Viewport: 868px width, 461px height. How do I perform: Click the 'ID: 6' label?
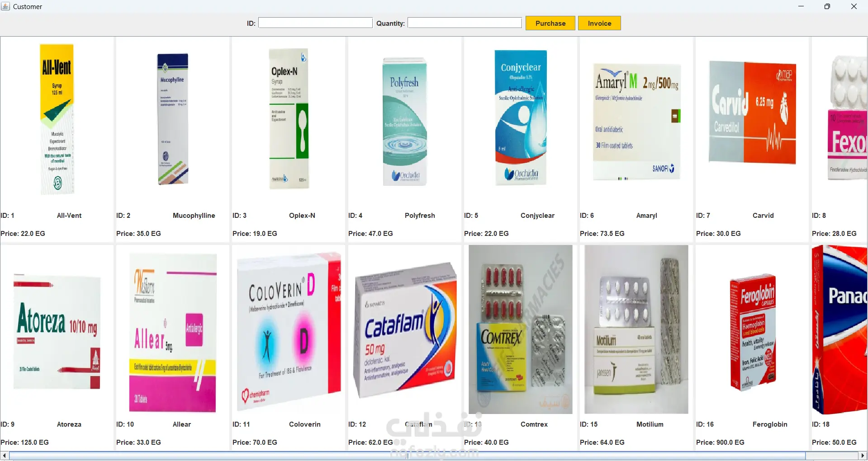coord(587,216)
